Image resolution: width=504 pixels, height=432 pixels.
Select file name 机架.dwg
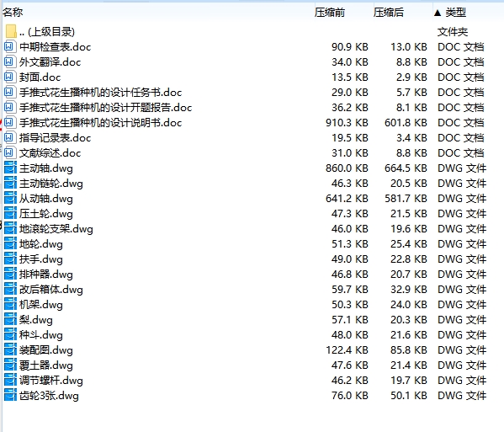point(41,305)
